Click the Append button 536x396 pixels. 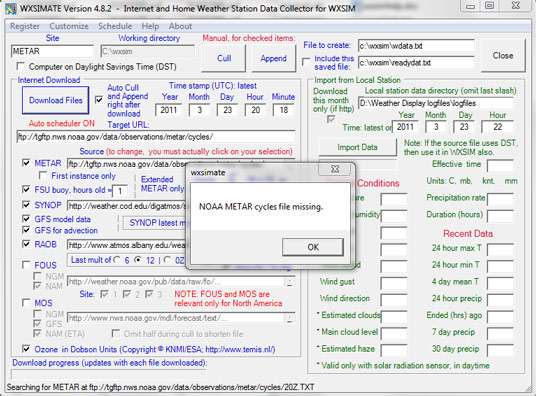click(273, 58)
